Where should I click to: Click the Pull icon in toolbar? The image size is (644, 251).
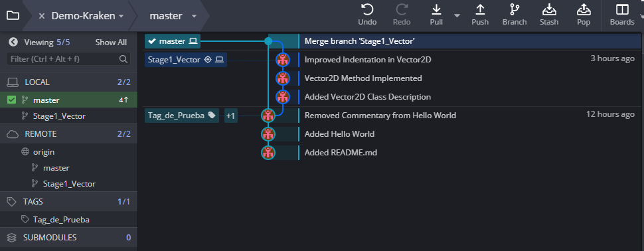click(436, 9)
